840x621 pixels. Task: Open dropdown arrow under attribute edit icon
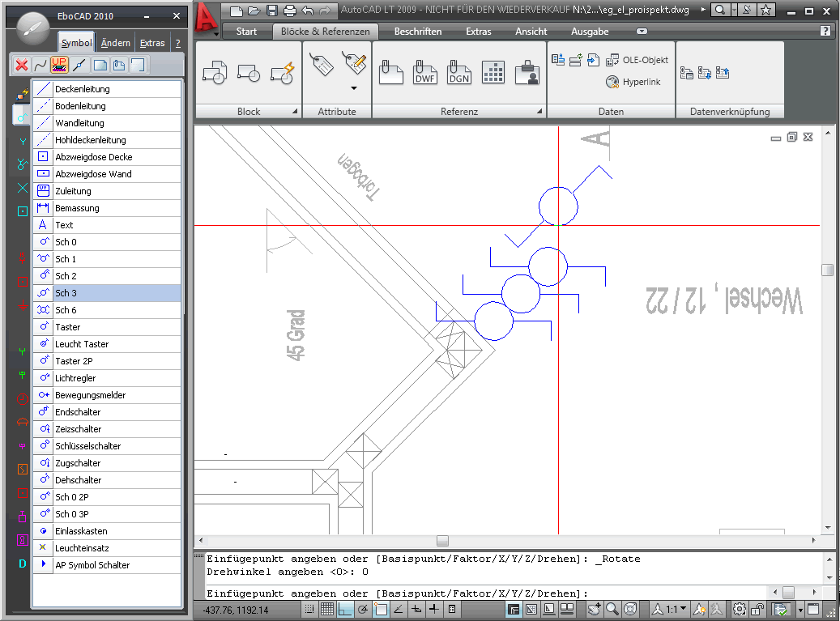353,87
